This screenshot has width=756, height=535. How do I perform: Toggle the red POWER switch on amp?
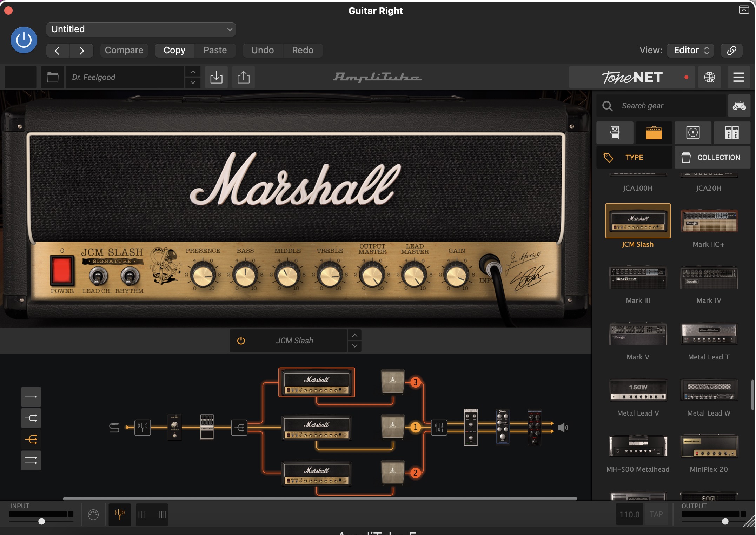coord(62,270)
